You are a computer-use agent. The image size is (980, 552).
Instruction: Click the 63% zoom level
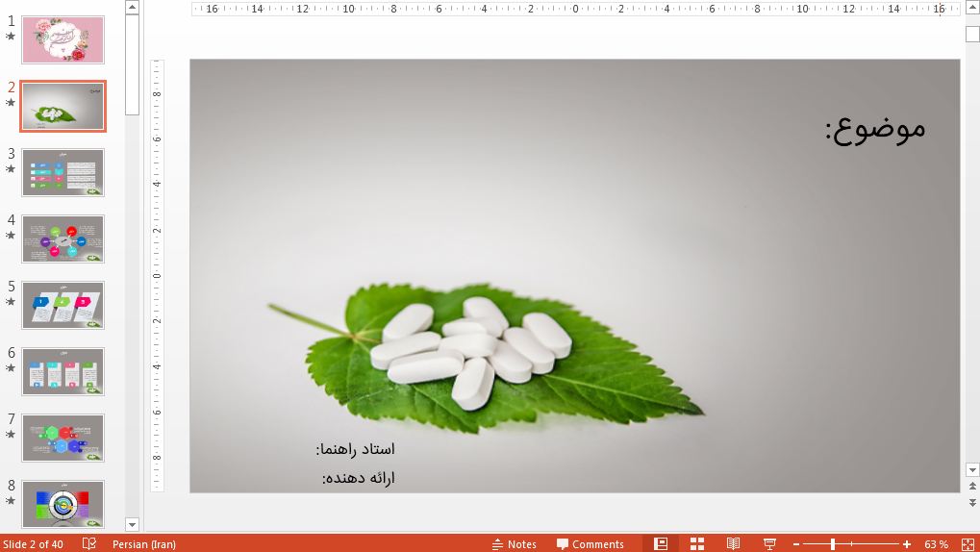pyautogui.click(x=936, y=544)
